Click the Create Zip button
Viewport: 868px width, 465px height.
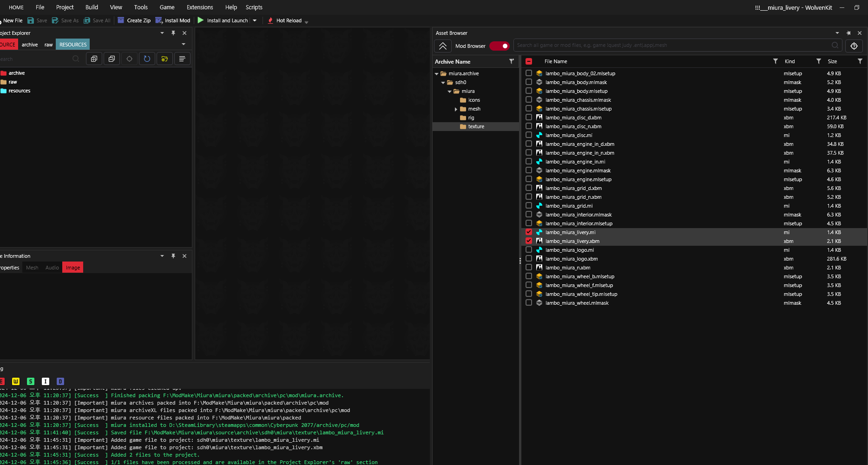(134, 20)
